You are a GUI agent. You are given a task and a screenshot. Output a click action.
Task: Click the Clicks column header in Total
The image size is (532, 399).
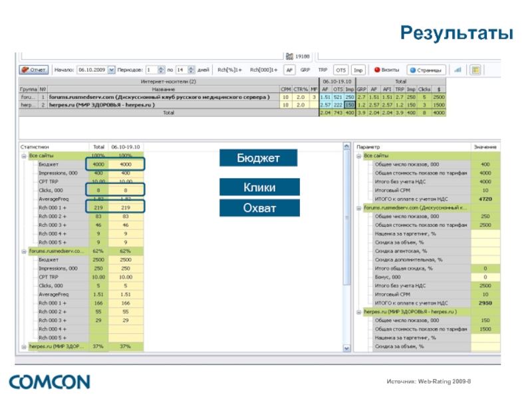click(424, 89)
